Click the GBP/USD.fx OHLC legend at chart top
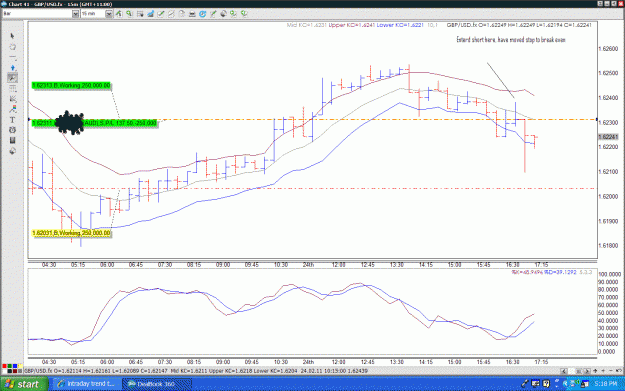Image resolution: width=625 pixels, height=391 pixels. pyautogui.click(x=519, y=25)
